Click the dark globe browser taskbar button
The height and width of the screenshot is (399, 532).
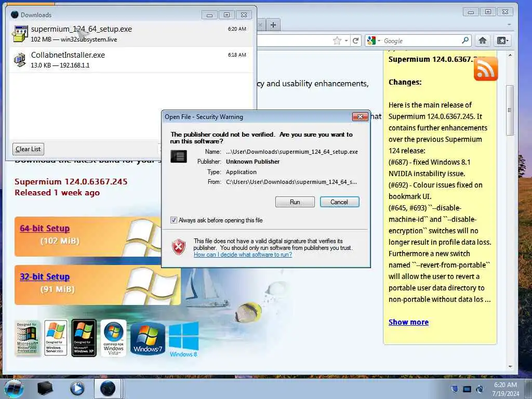click(108, 389)
